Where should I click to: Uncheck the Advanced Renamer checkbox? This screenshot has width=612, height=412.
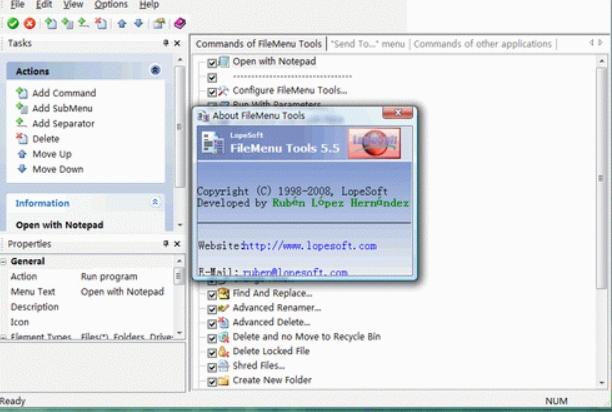point(212,309)
